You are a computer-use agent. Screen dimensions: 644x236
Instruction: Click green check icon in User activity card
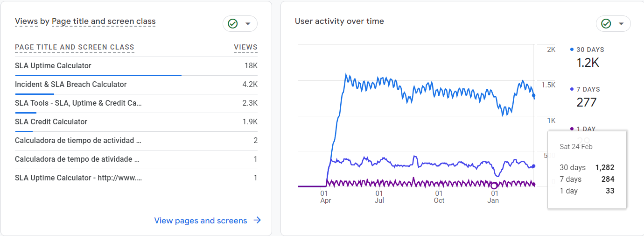(606, 23)
